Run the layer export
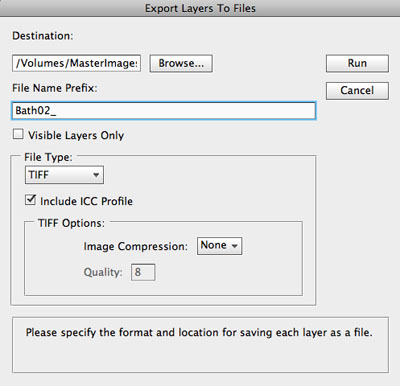Image resolution: width=400 pixels, height=386 pixels. [x=357, y=63]
